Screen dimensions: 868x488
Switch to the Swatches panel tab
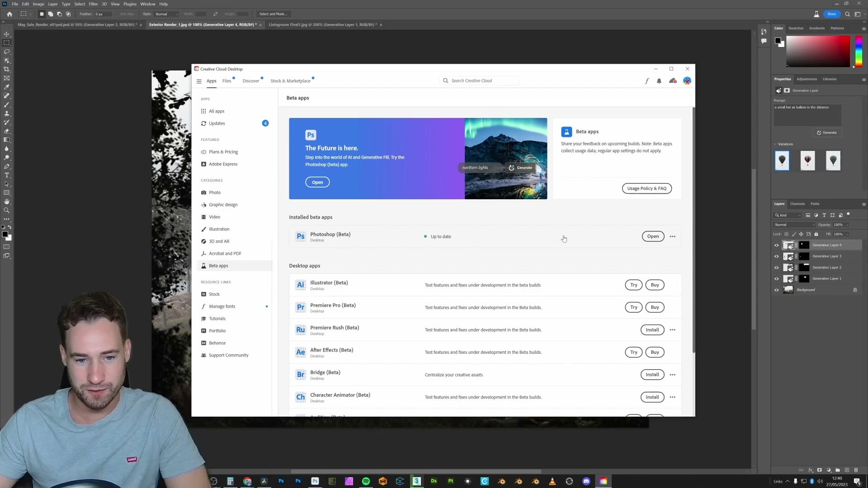pos(796,28)
